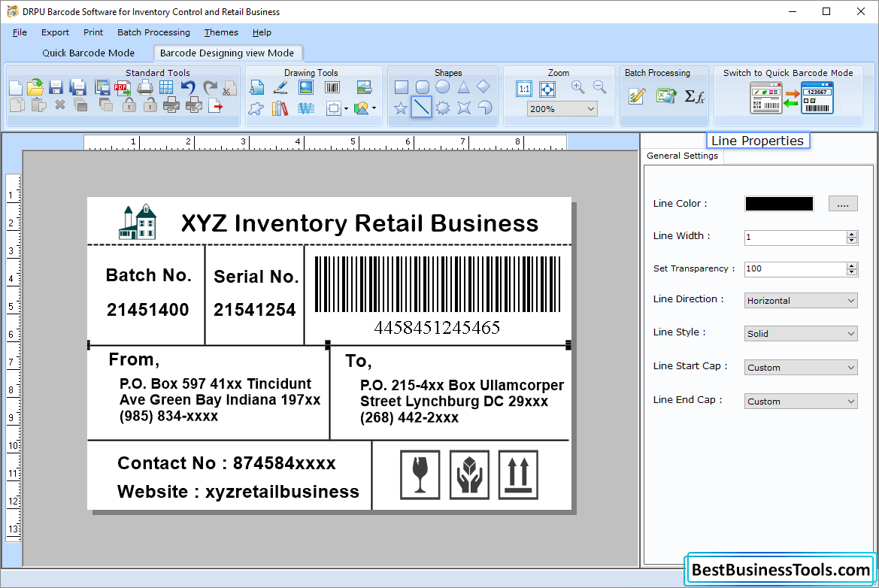Select the General Settings tab
The width and height of the screenshot is (879, 588).
[682, 156]
